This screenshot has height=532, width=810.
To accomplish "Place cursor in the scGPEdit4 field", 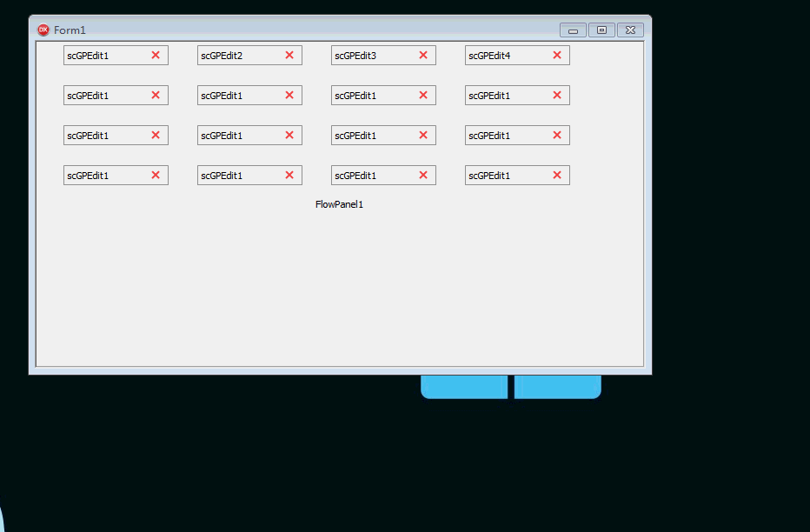I will [504, 56].
